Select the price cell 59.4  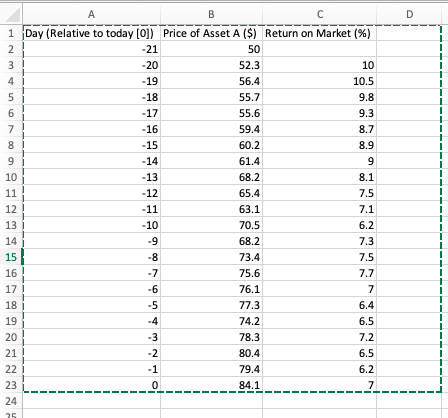tap(211, 129)
